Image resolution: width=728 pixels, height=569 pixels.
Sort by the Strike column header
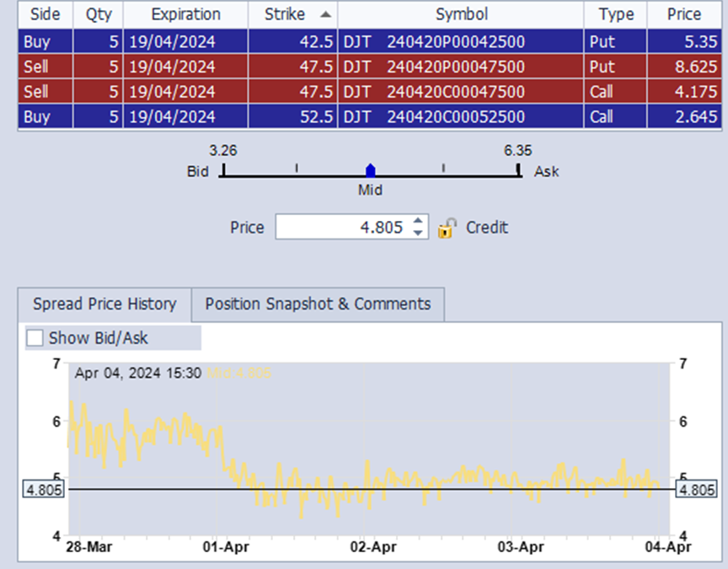click(292, 14)
